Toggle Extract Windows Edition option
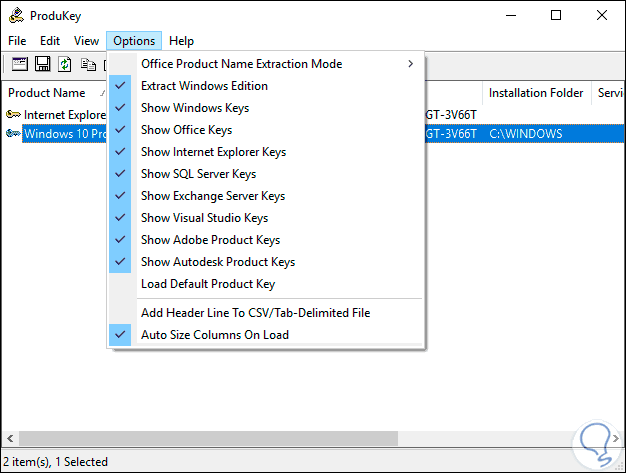Viewport: 626px width, 473px height. [x=204, y=86]
